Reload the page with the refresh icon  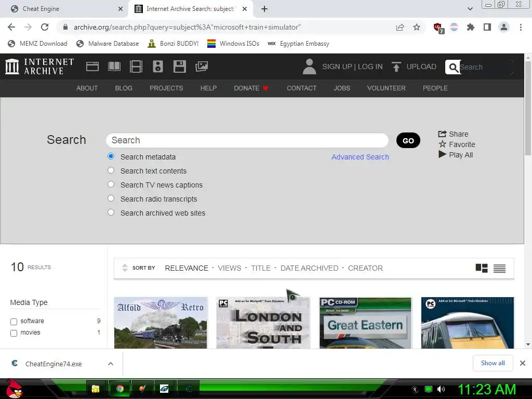45,27
